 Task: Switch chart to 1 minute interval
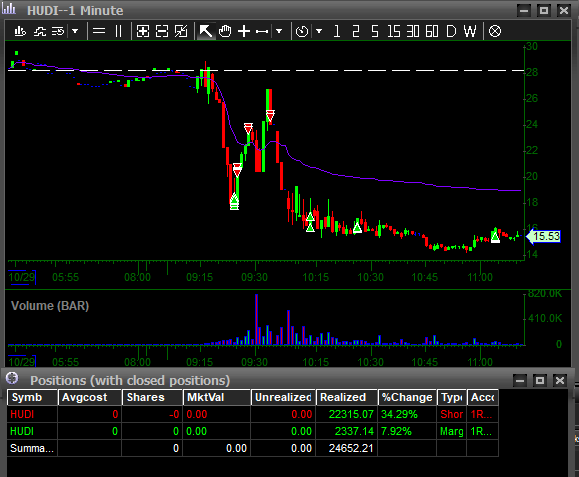pyautogui.click(x=336, y=31)
